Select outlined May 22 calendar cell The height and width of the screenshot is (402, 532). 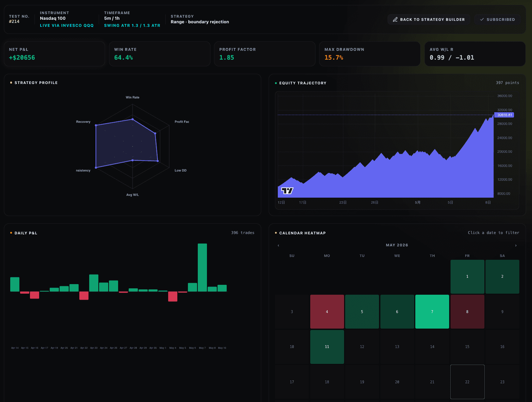point(467,382)
